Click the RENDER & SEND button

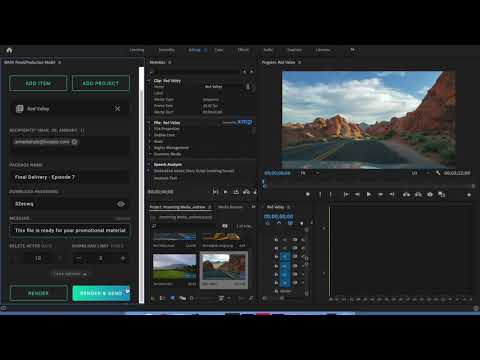pos(101,293)
